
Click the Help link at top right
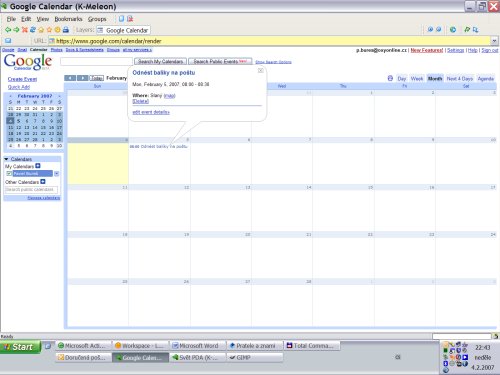point(473,50)
